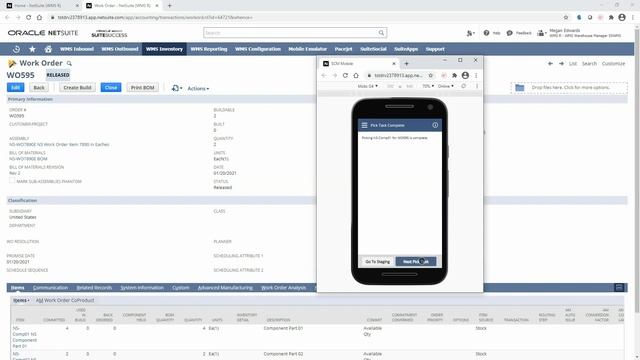Bookmark star in SCM Mobile window address bar
This screenshot has width=640, height=360.
(x=430, y=76)
